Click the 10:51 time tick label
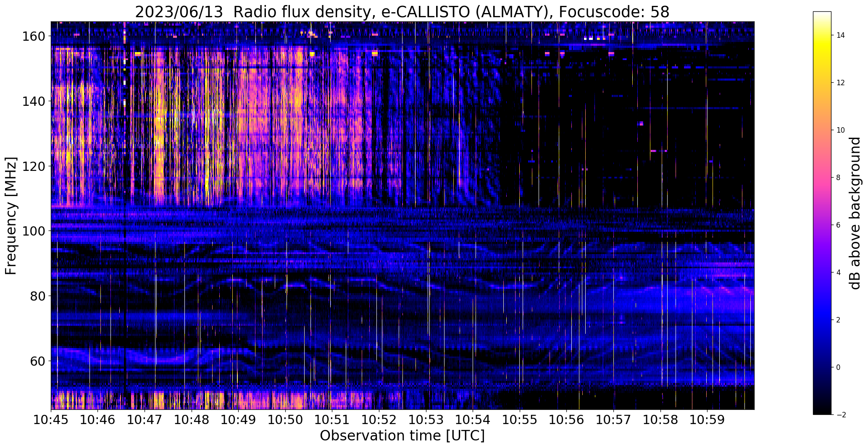Viewport: 868px width, 448px height. (x=332, y=419)
